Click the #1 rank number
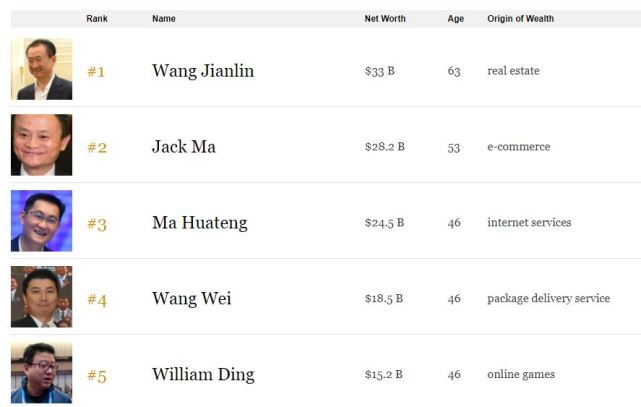 96,72
